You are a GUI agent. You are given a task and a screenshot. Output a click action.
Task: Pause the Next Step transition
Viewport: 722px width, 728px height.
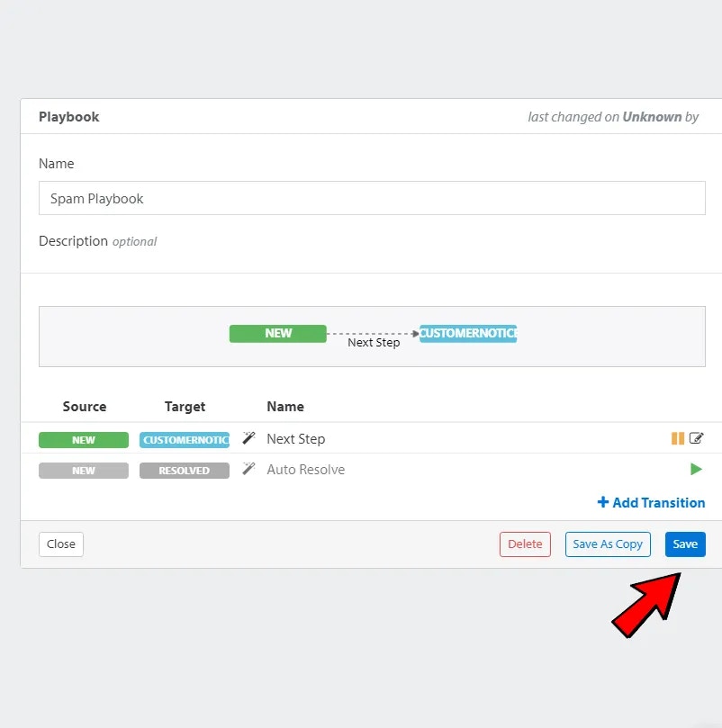(677, 438)
